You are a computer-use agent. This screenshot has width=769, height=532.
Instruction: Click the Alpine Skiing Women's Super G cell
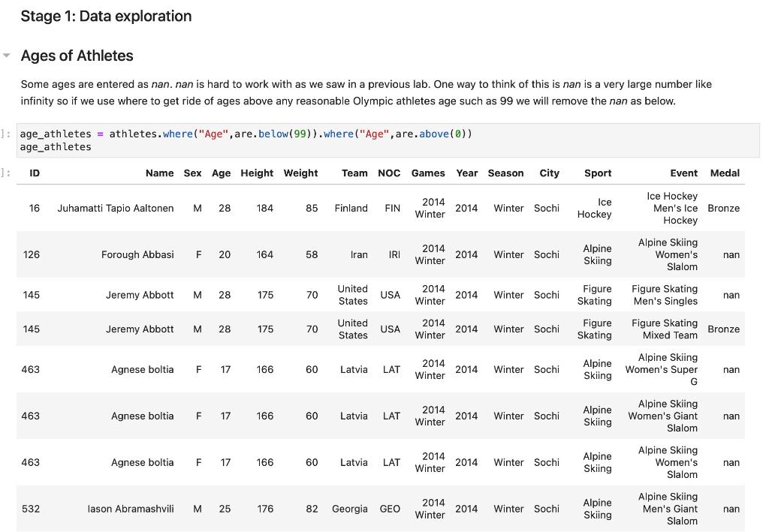(662, 369)
